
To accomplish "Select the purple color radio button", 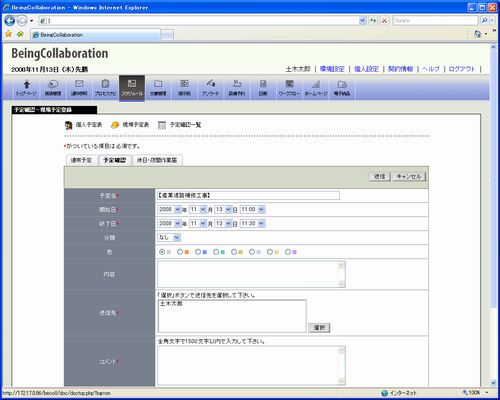I will [x=288, y=252].
